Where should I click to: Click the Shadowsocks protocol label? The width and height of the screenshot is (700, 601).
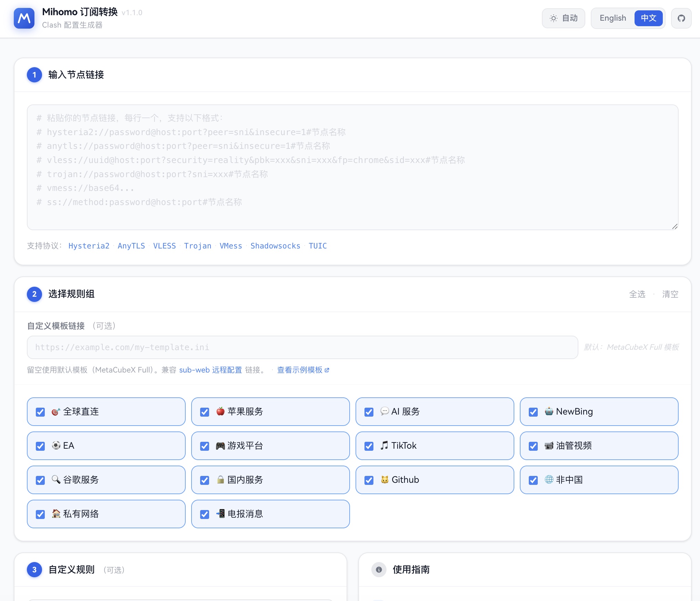coord(275,246)
